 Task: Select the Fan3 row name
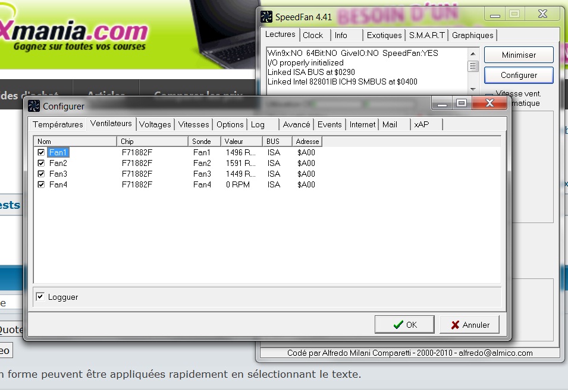(58, 174)
